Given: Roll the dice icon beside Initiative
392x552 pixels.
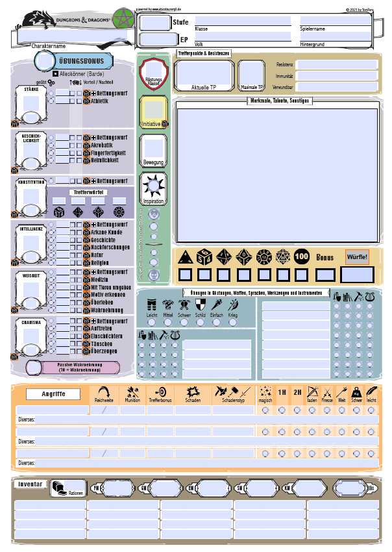Looking at the screenshot, I should point(165,123).
